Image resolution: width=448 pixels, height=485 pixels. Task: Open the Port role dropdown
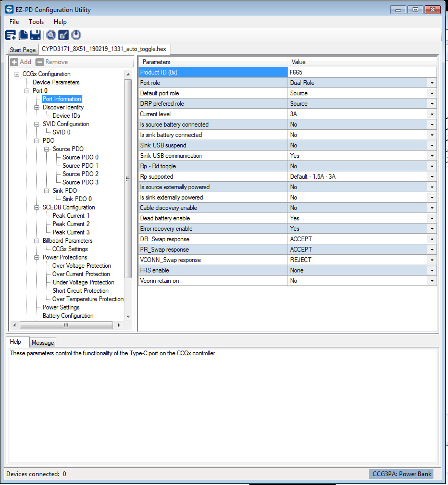(x=432, y=83)
